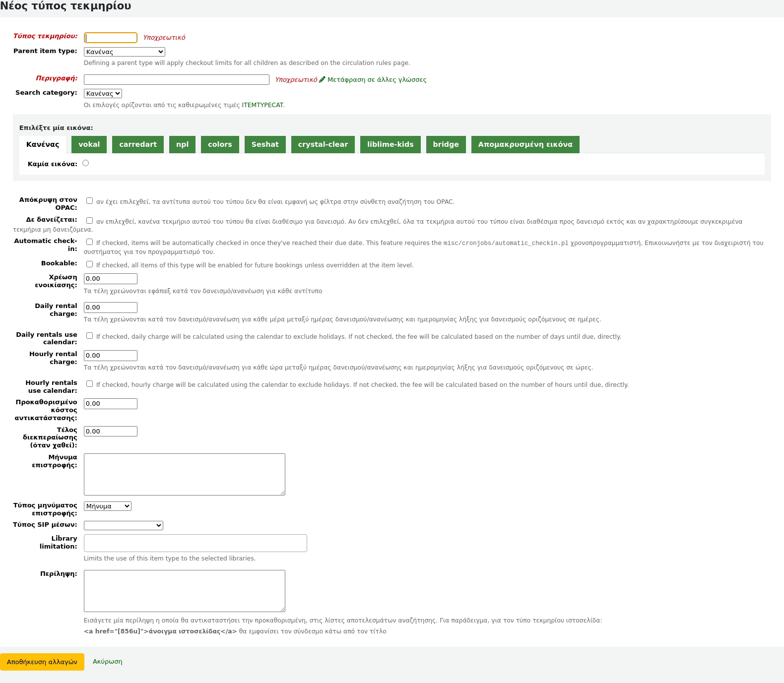Image resolution: width=784 pixels, height=683 pixels.
Task: Open the crystal-clear icon set tab
Action: 323,144
